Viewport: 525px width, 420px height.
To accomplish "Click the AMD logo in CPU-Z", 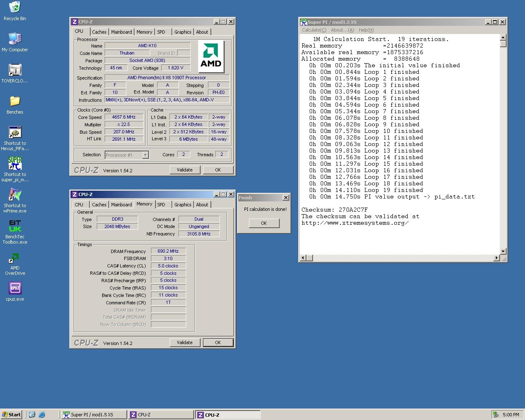I will (x=211, y=56).
